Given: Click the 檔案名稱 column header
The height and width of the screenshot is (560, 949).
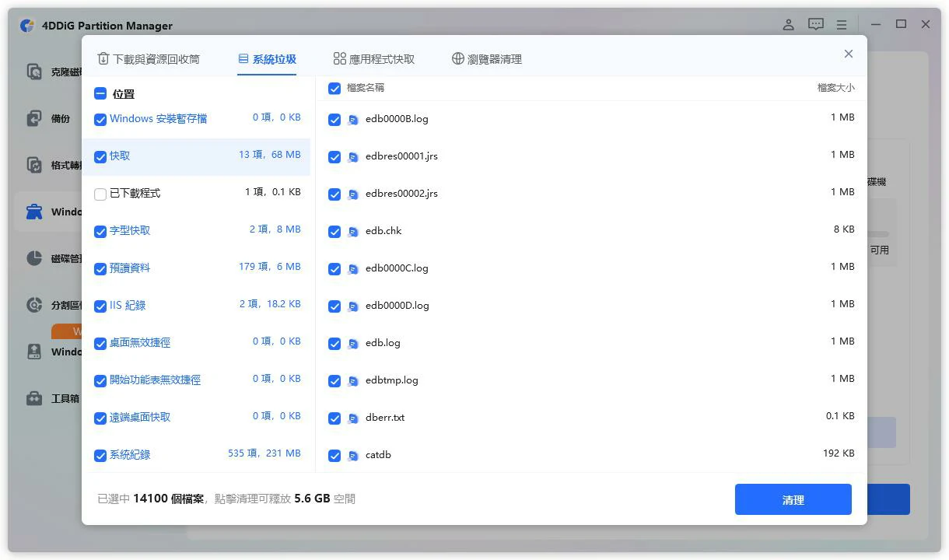Looking at the screenshot, I should pos(366,88).
